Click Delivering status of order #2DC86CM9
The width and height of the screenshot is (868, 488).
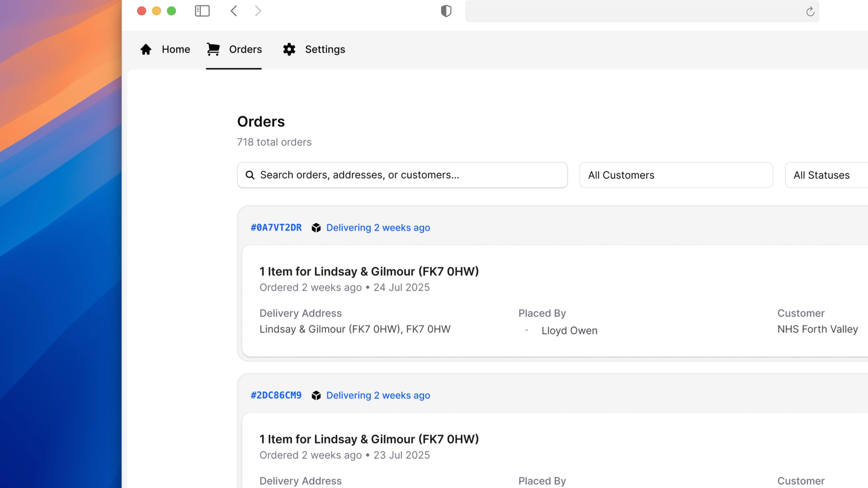(x=378, y=395)
